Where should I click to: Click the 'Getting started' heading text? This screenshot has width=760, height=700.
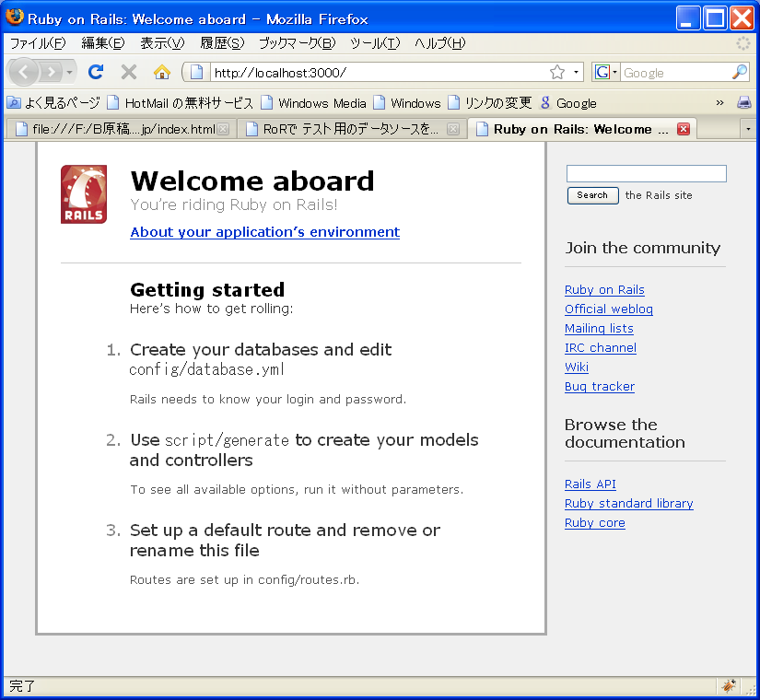click(207, 290)
